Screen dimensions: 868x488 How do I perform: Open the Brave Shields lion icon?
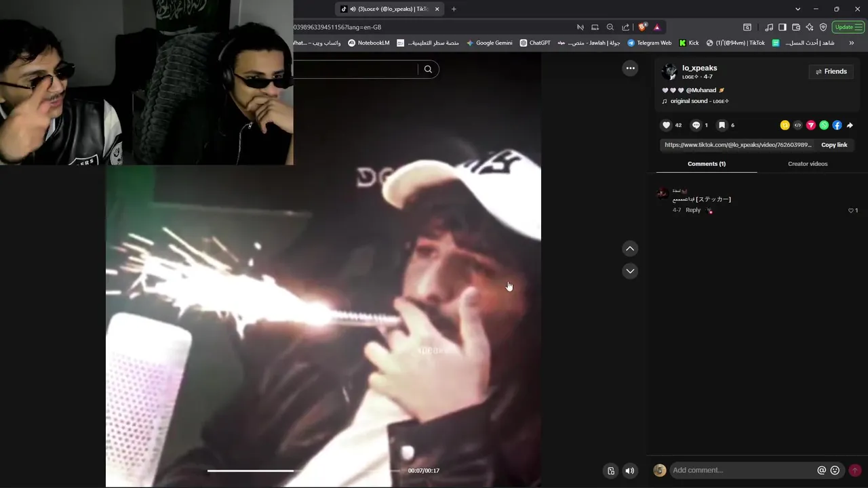point(642,27)
